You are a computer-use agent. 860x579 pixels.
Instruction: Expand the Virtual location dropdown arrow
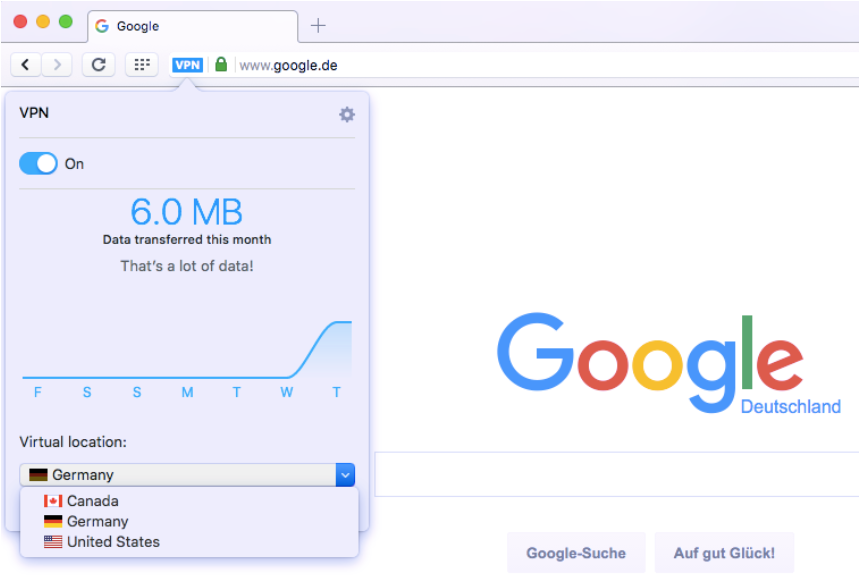tap(346, 475)
